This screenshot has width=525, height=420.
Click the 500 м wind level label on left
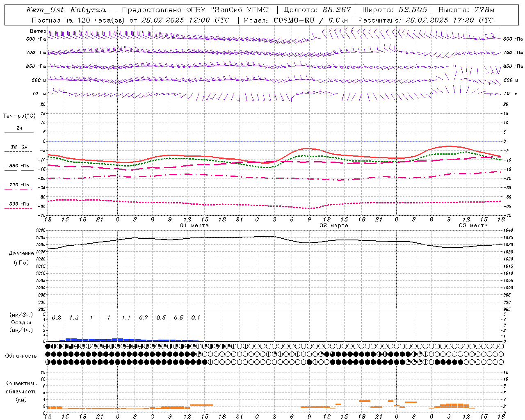coord(39,80)
